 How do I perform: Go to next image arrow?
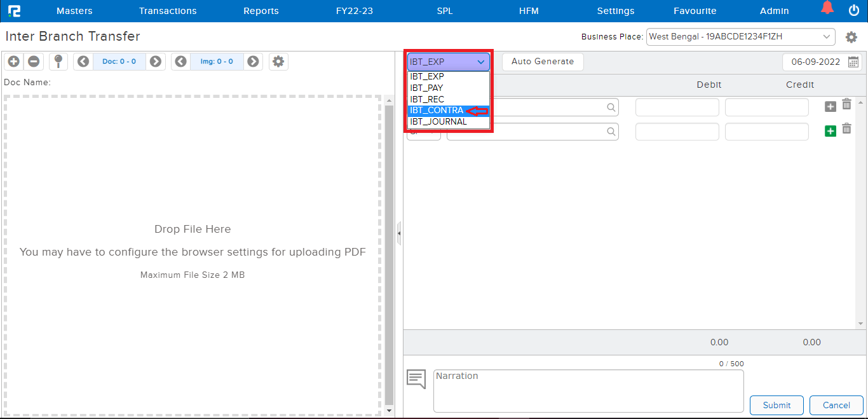coord(253,62)
